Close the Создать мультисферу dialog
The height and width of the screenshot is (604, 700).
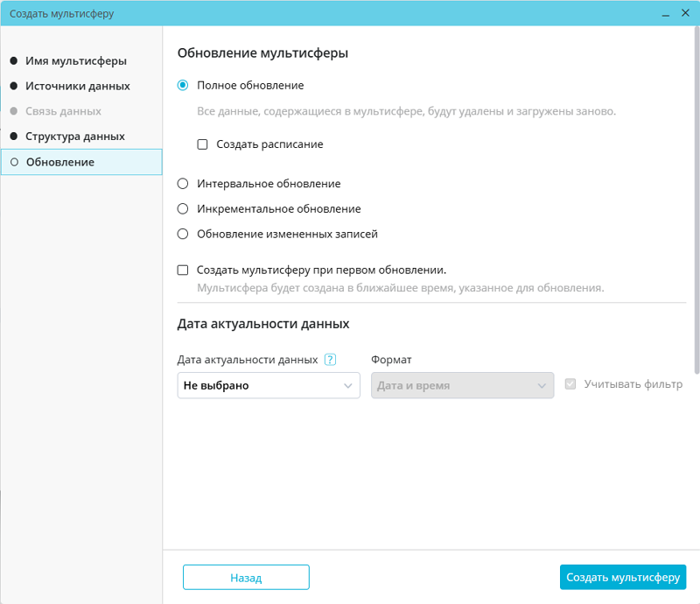coord(683,14)
